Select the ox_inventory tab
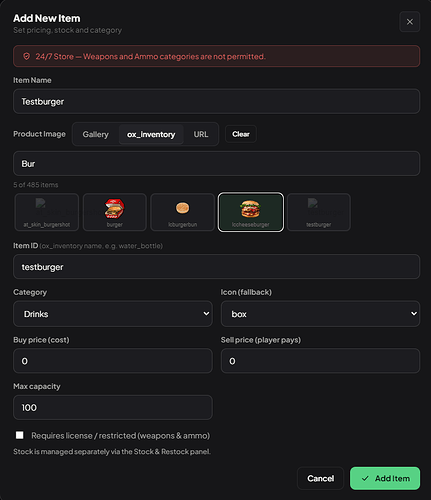 151,134
